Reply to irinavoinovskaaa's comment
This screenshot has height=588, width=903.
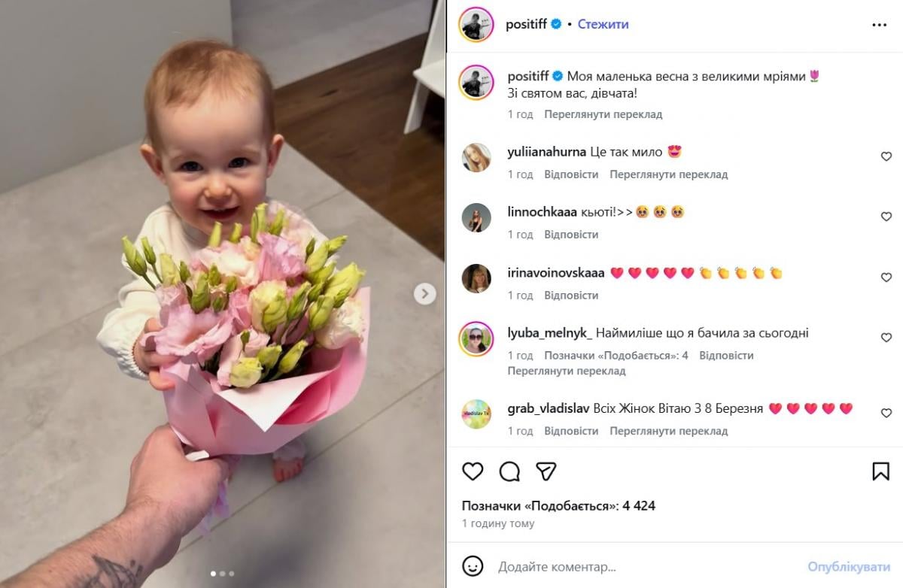[571, 296]
